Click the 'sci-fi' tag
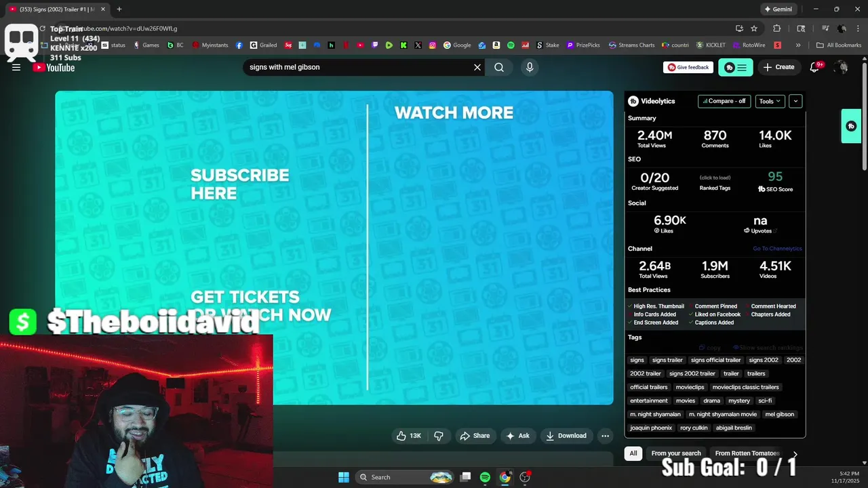The image size is (868, 488). (765, 401)
